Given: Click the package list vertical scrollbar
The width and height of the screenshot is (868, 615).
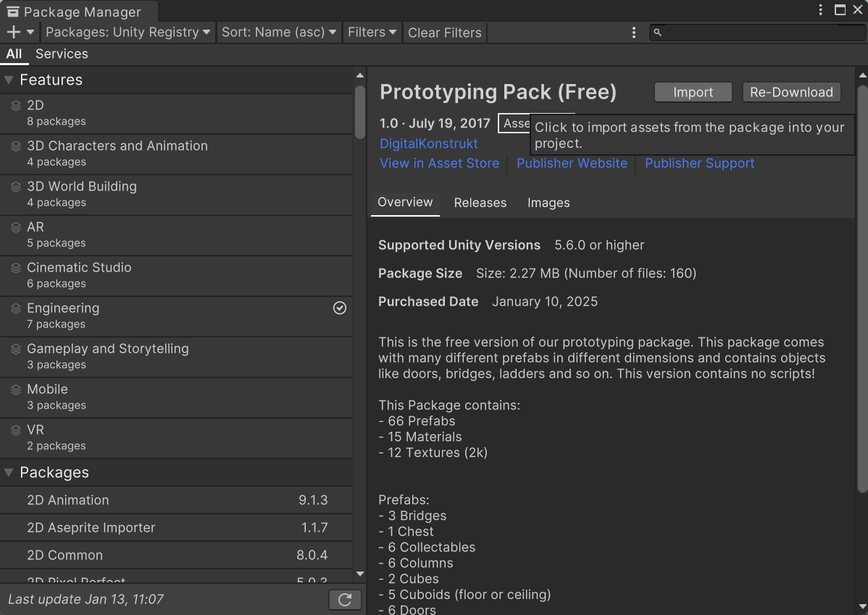Looking at the screenshot, I should (359, 112).
